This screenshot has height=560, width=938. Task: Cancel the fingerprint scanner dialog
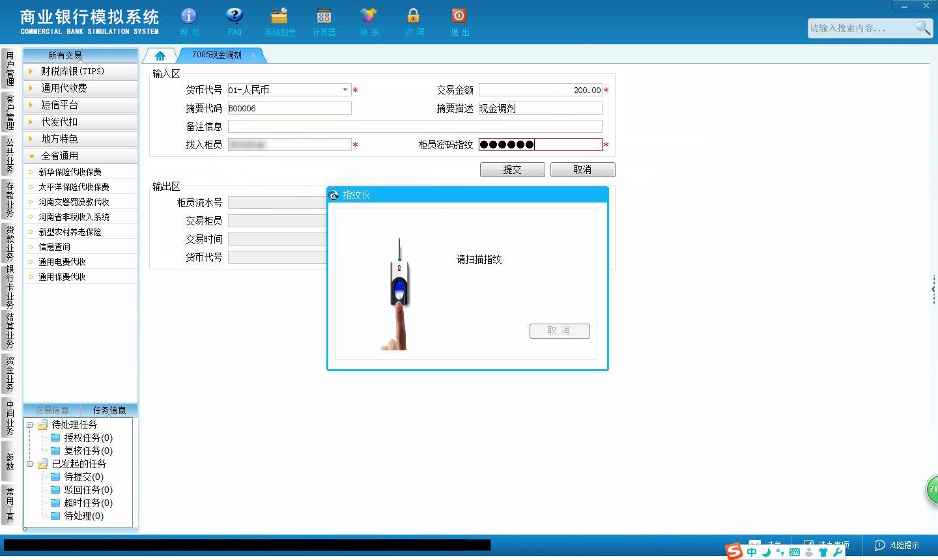(x=560, y=331)
